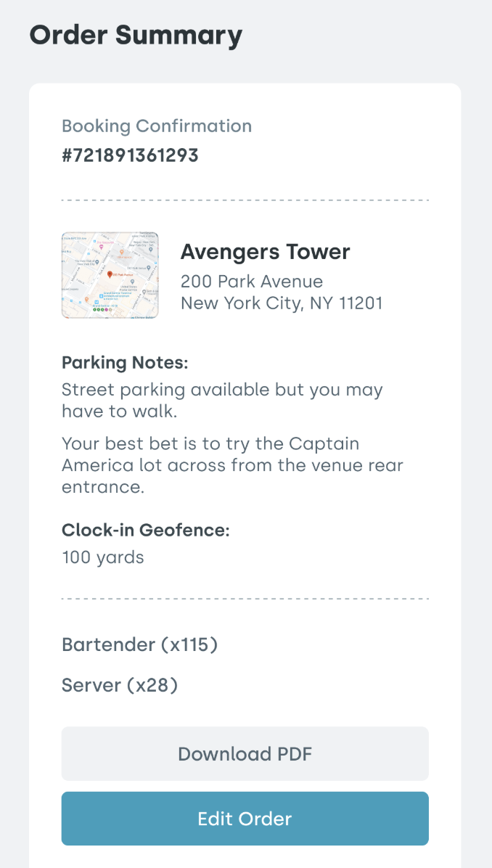Click the Booking Confirmation label
Viewport: 492px width, 868px height.
(157, 126)
